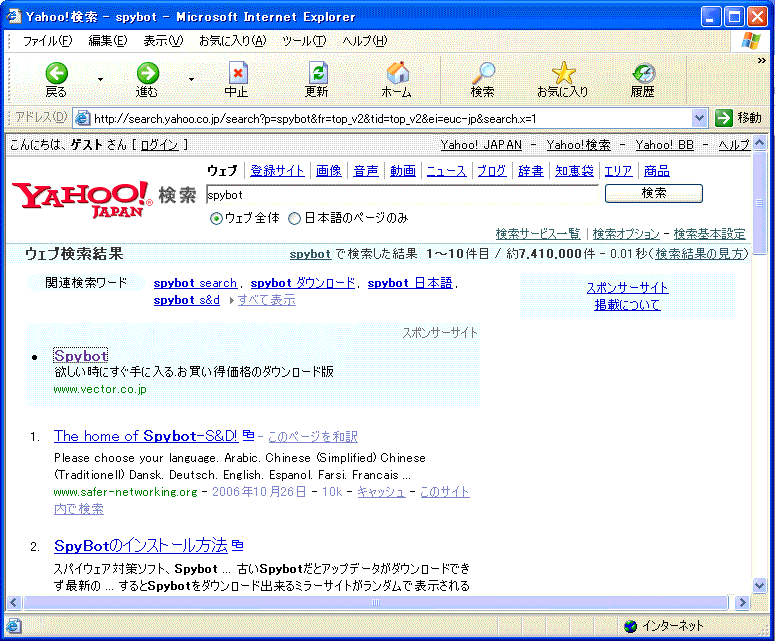Switch to ニュース search tab
This screenshot has height=641, width=775.
coord(446,171)
